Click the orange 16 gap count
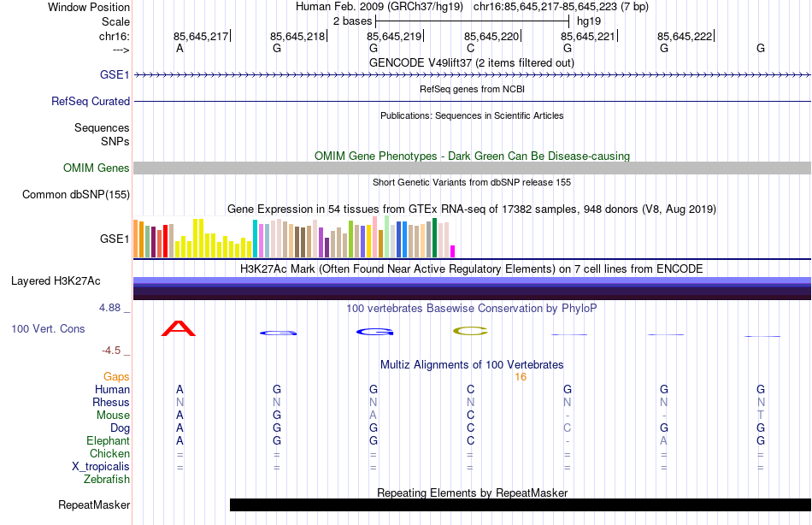 point(521,377)
